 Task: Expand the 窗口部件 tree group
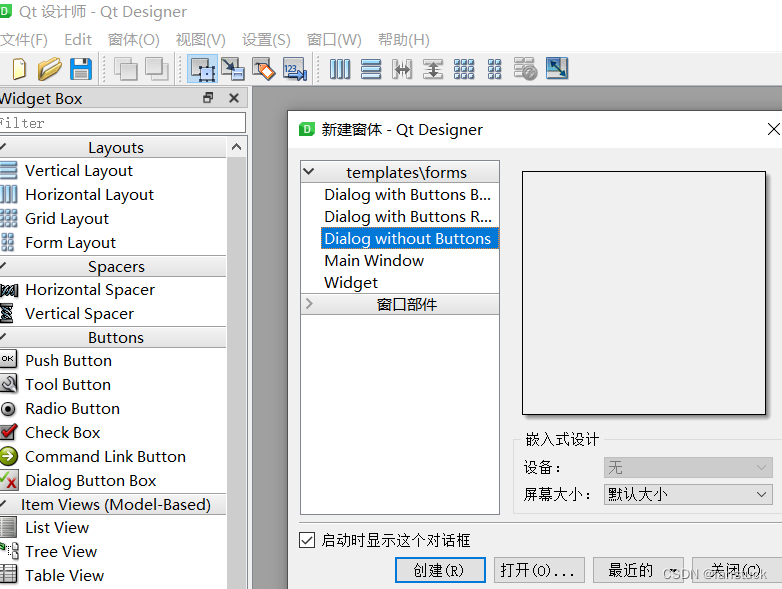(x=309, y=303)
